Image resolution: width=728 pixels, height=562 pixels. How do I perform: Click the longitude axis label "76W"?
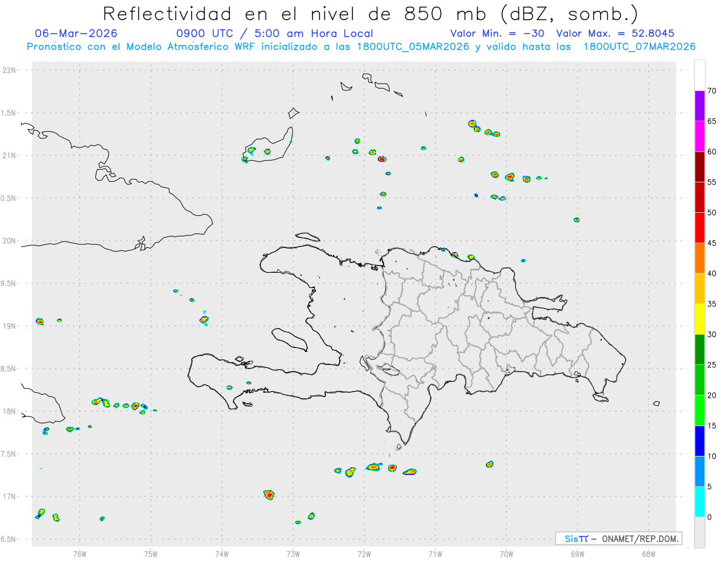[x=79, y=554]
